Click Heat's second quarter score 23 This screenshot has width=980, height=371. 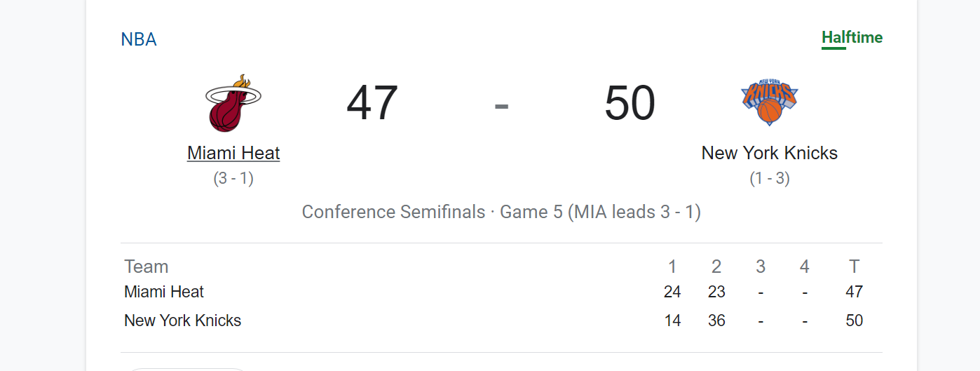point(716,292)
